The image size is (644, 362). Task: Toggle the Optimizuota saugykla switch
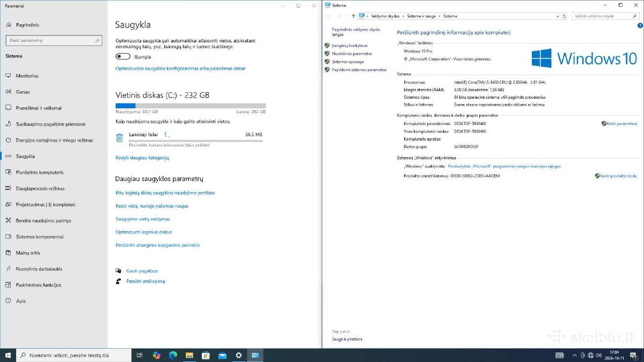[x=123, y=56]
